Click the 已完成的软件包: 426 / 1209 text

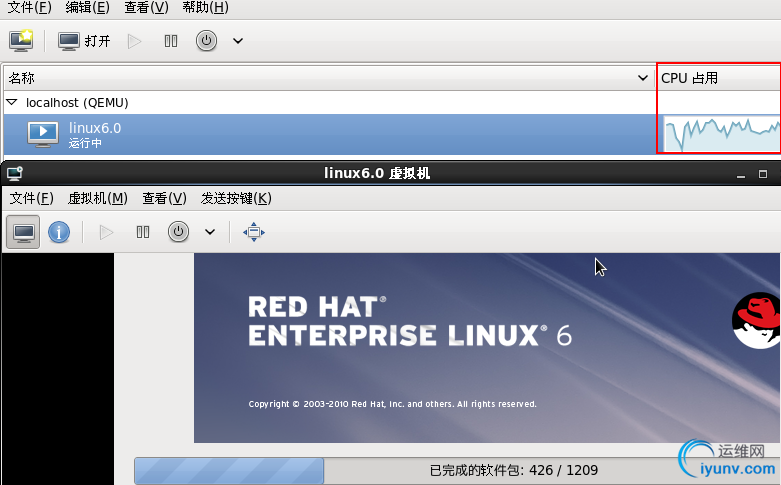click(x=514, y=471)
